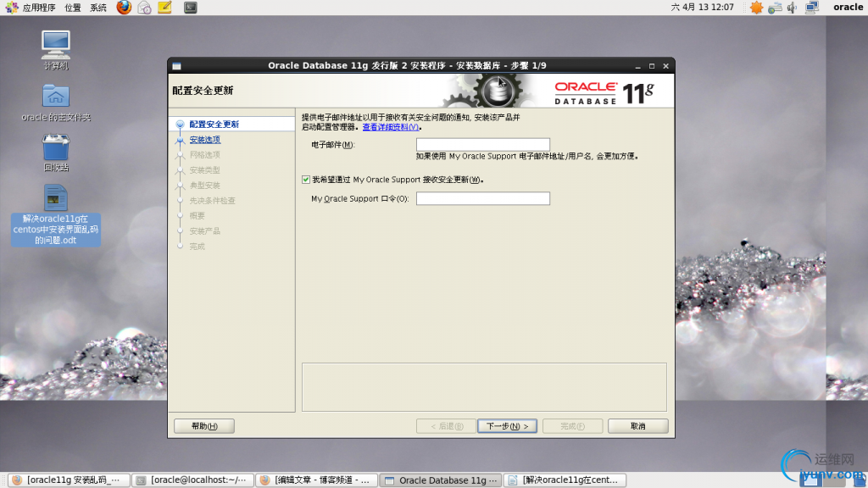Click the 安装类型 step in sidebar
This screenshot has width=868, height=488.
pos(205,169)
